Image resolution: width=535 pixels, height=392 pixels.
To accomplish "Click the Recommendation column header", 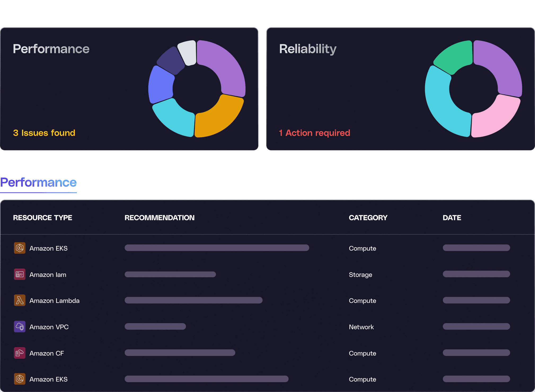I will point(159,218).
